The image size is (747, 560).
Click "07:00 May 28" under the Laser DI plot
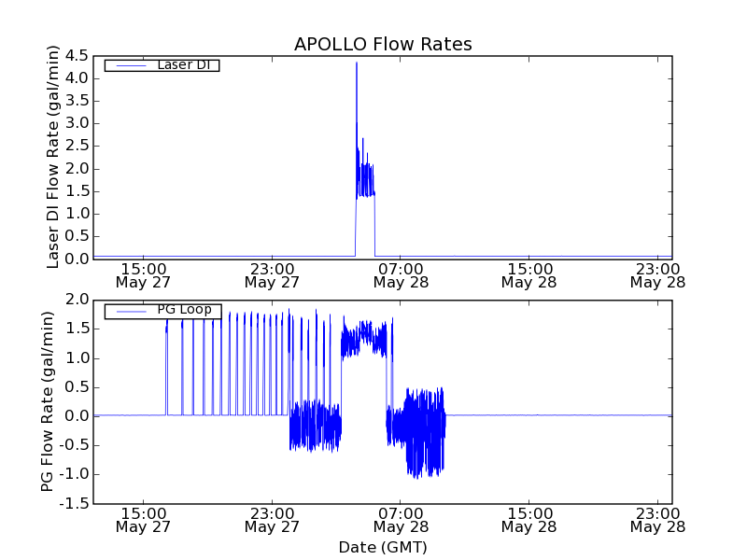pos(401,275)
